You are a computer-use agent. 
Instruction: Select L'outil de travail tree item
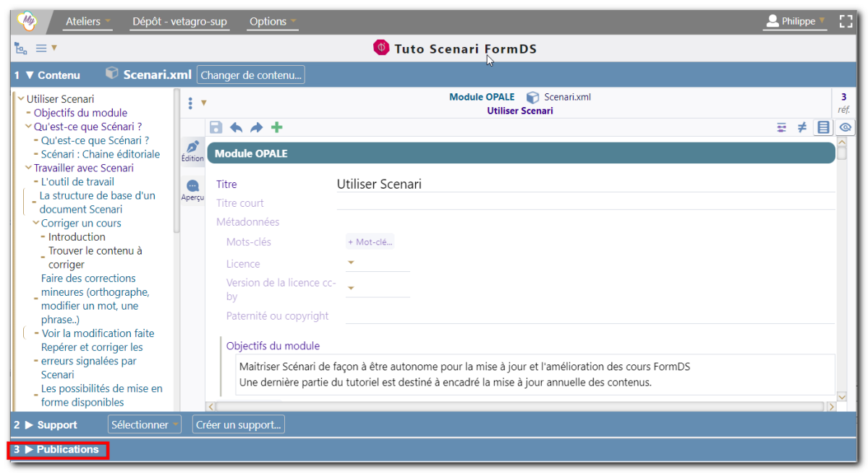[77, 182]
